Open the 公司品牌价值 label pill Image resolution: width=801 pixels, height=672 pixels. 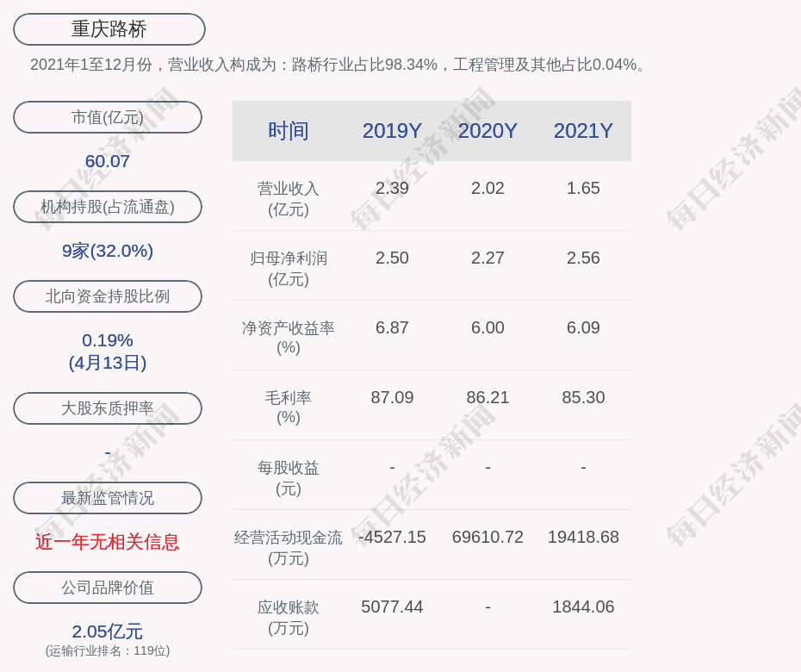(x=108, y=588)
